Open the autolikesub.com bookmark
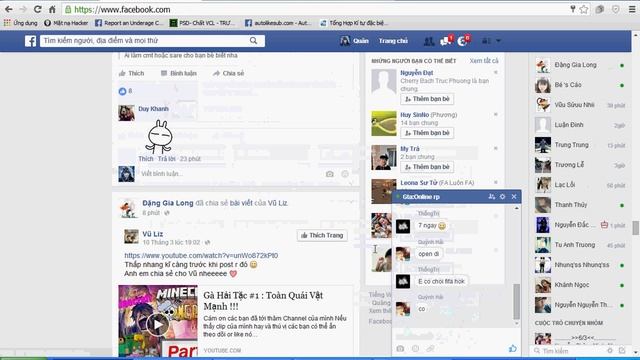The width and height of the screenshot is (640, 360). (x=278, y=23)
